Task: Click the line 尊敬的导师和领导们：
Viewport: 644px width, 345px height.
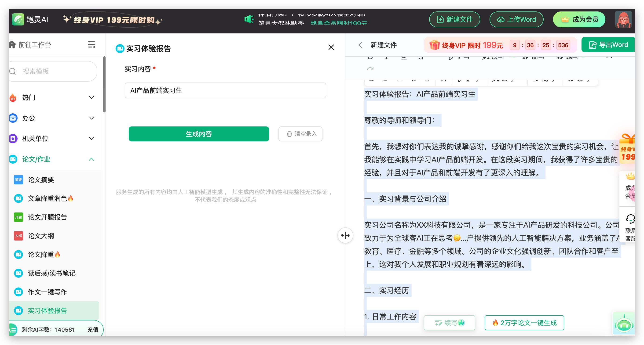Action: (401, 120)
